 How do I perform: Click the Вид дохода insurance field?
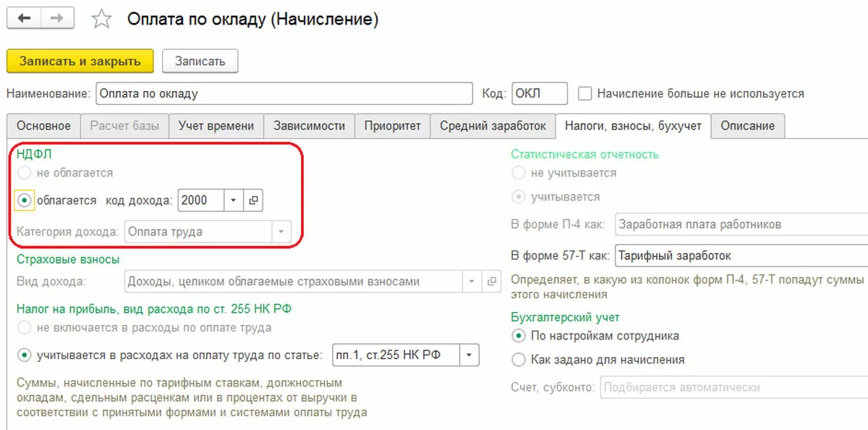pos(293,282)
